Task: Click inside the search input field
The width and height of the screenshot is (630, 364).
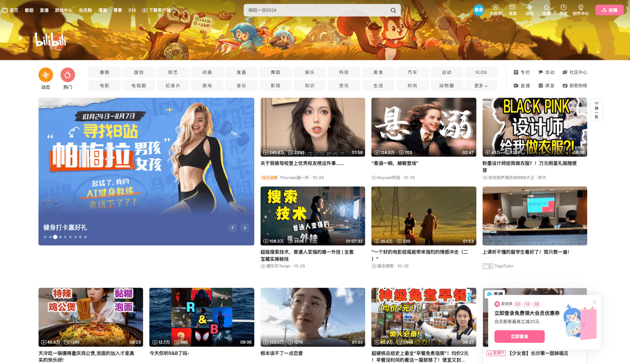Action: click(315, 9)
